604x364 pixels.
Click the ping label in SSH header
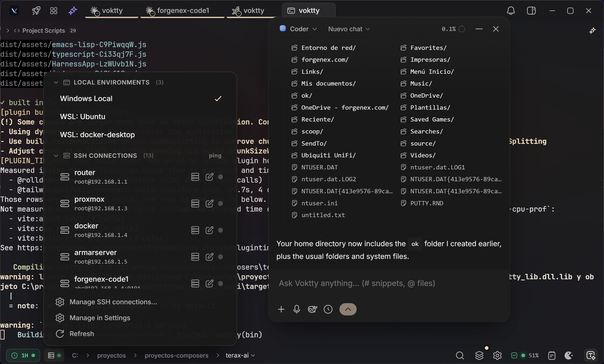pyautogui.click(x=215, y=155)
